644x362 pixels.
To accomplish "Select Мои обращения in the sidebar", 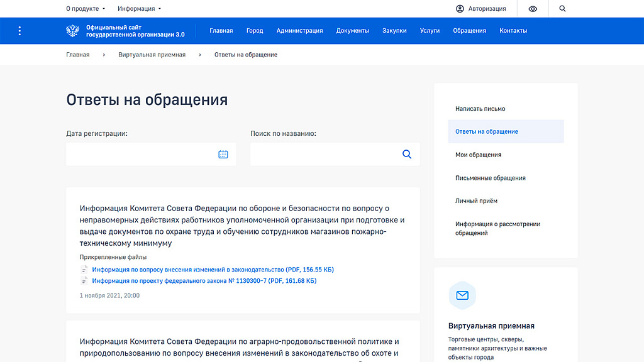I will pyautogui.click(x=478, y=155).
